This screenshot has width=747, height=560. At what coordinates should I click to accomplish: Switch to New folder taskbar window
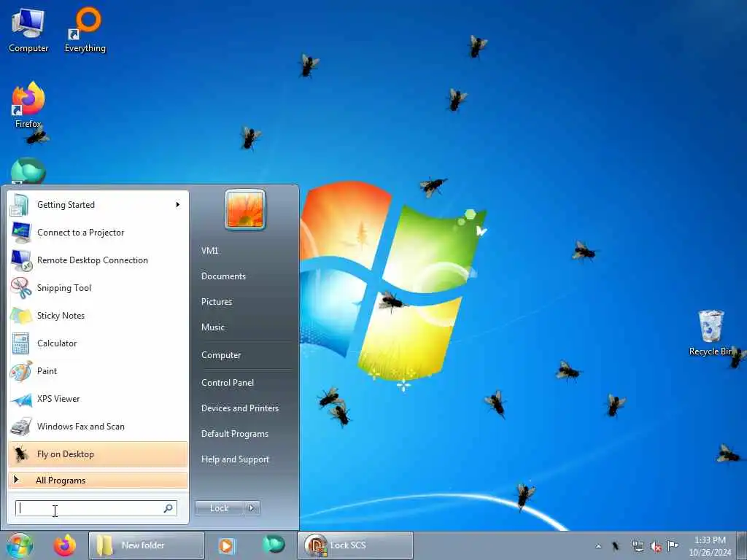tap(146, 545)
